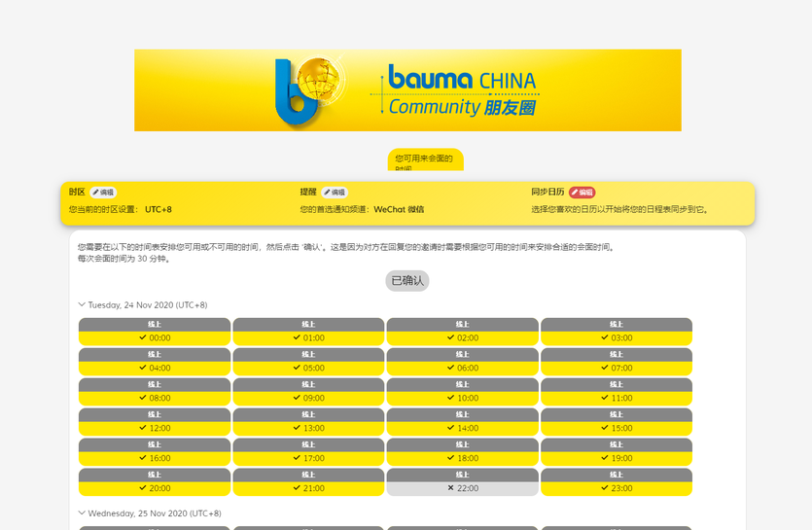
Task: Click the red 编辑 button for 同步日历
Action: point(582,193)
